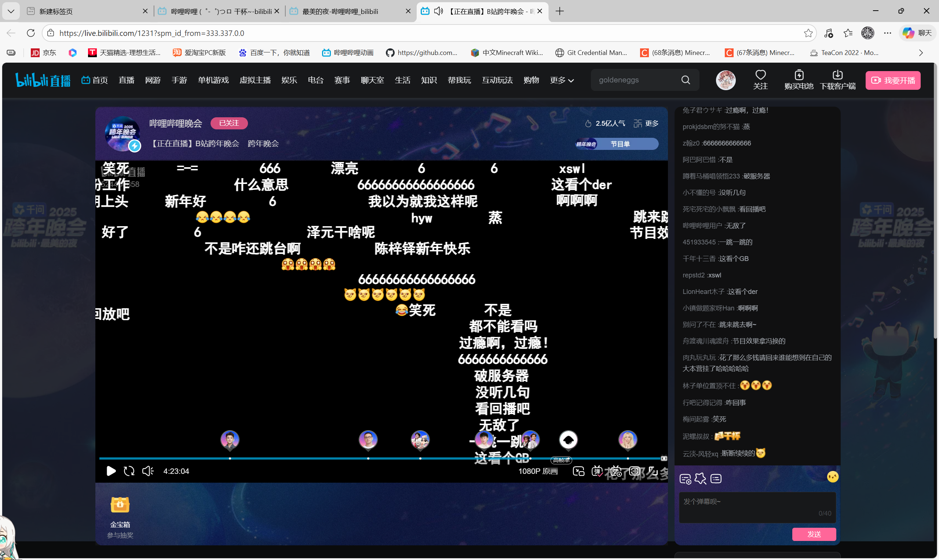
Task: Click the search magnifier in the top bar
Action: pos(686,80)
